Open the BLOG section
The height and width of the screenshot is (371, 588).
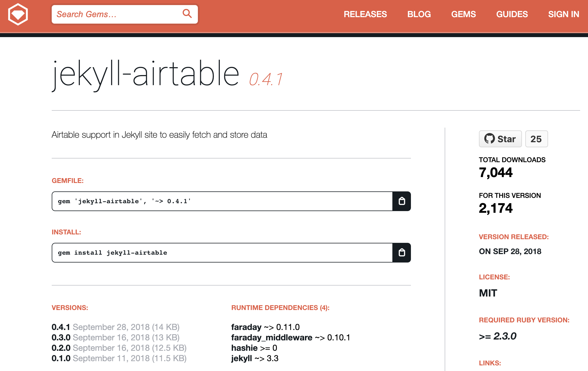419,14
